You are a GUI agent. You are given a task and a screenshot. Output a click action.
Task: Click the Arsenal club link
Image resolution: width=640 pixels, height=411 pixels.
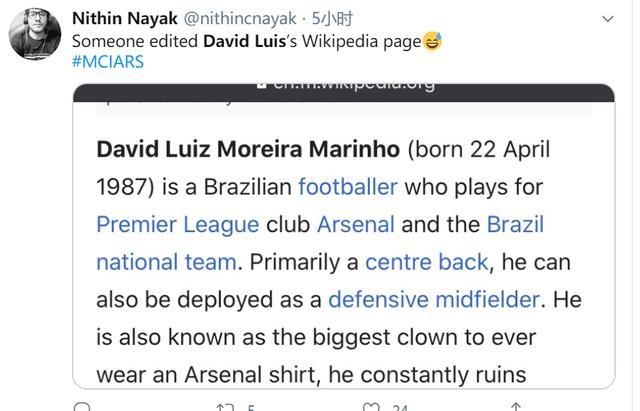click(355, 224)
